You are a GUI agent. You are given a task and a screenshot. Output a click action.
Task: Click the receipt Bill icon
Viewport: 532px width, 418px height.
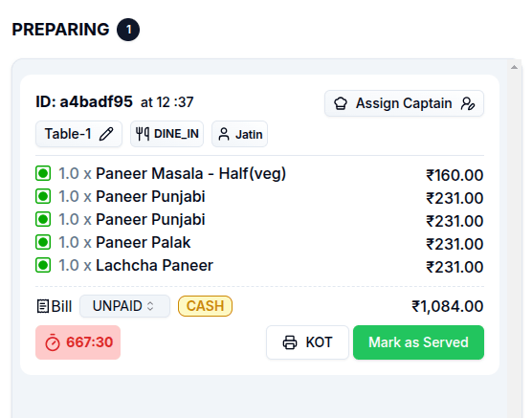coord(43,306)
